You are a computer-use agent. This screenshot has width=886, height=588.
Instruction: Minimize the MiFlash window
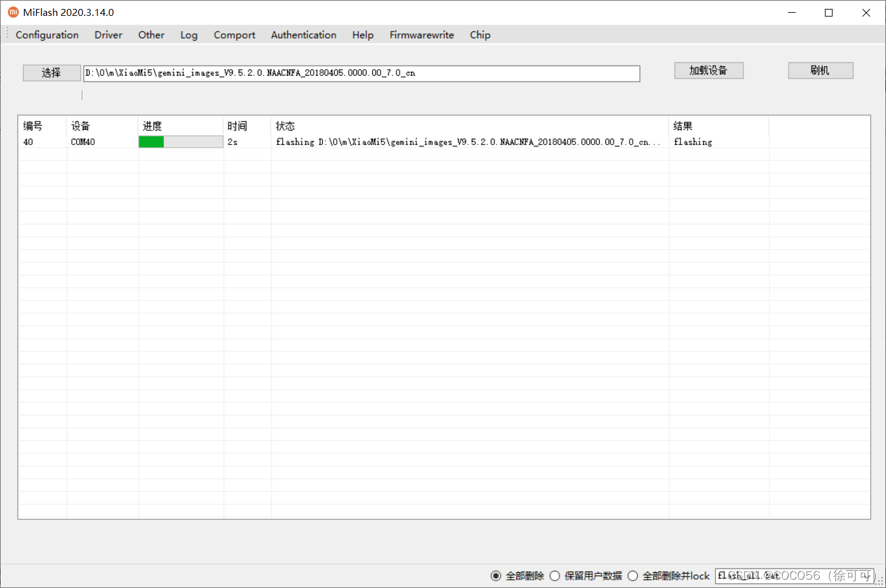coord(791,12)
